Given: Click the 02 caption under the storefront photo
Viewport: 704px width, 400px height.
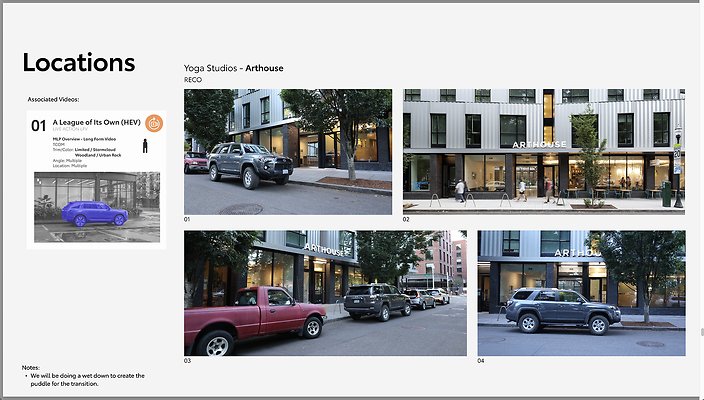Looking at the screenshot, I should click(407, 219).
